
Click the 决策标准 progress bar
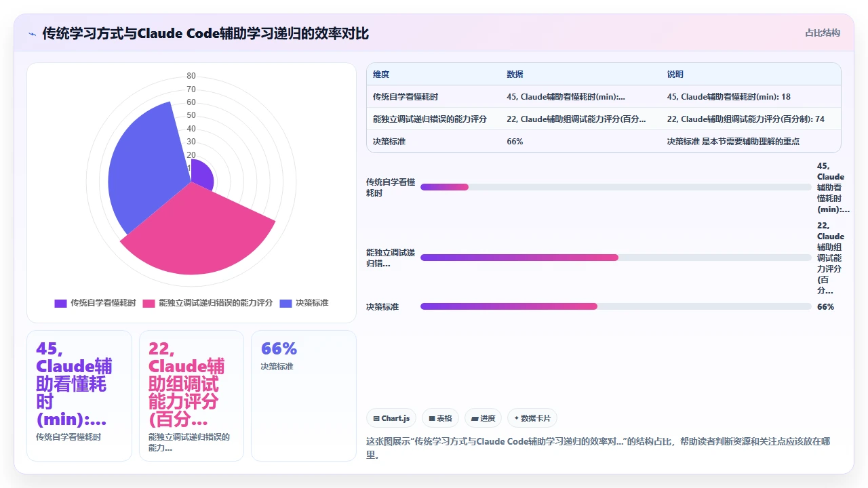pyautogui.click(x=616, y=306)
